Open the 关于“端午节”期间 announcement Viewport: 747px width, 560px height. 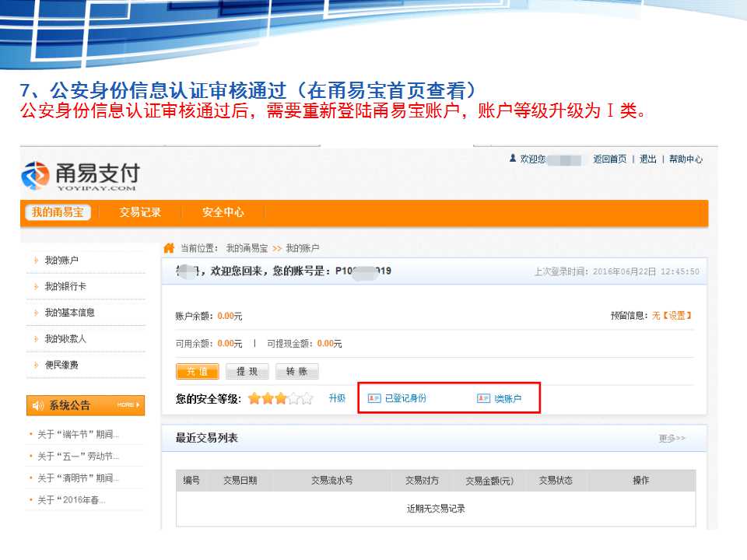coord(78,434)
